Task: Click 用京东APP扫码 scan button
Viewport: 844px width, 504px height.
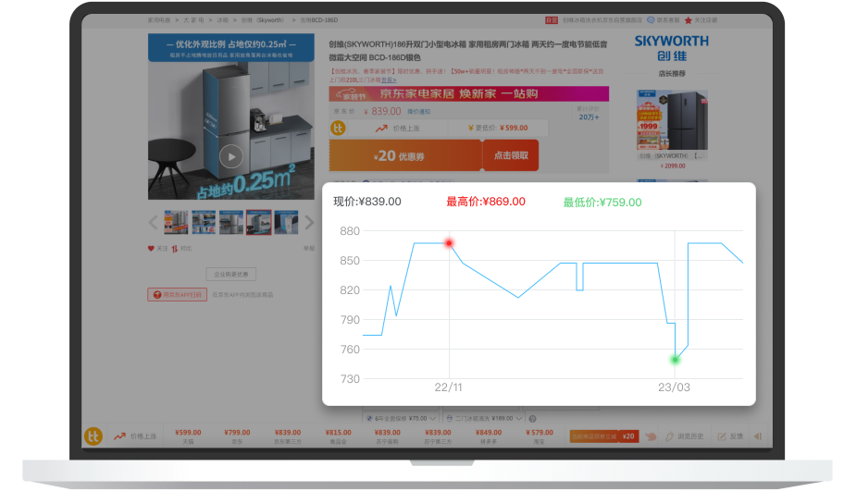Action: (x=177, y=295)
